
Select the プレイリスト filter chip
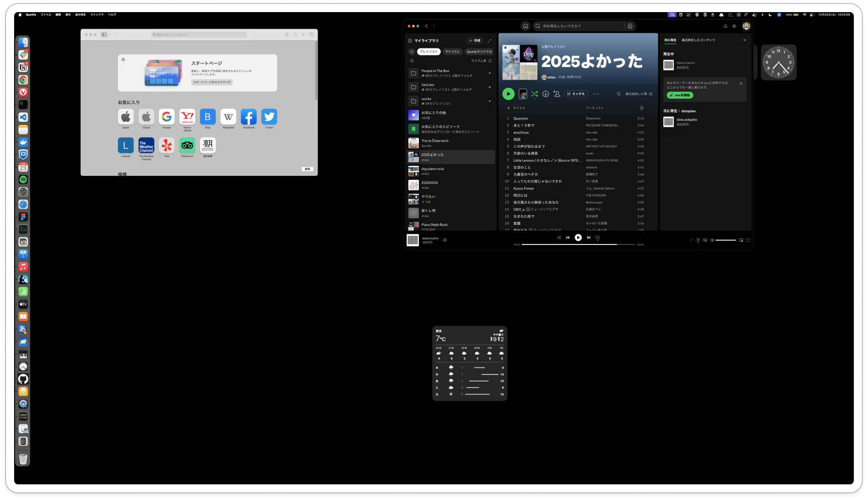pos(429,51)
